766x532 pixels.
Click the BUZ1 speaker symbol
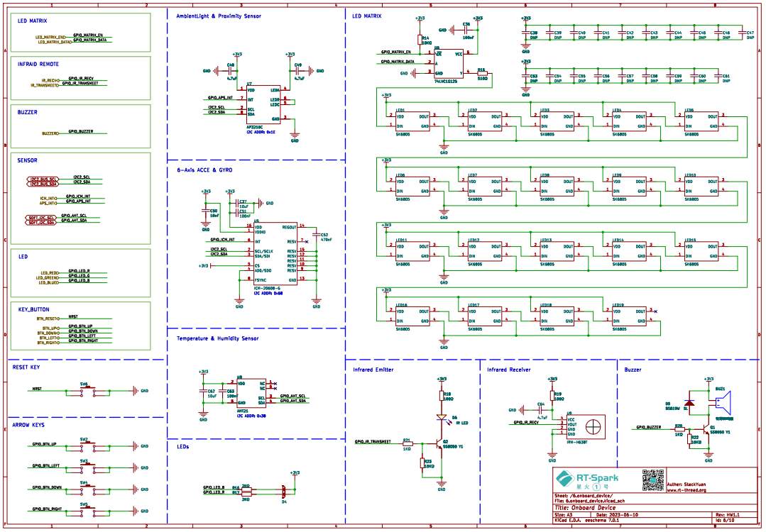click(722, 406)
